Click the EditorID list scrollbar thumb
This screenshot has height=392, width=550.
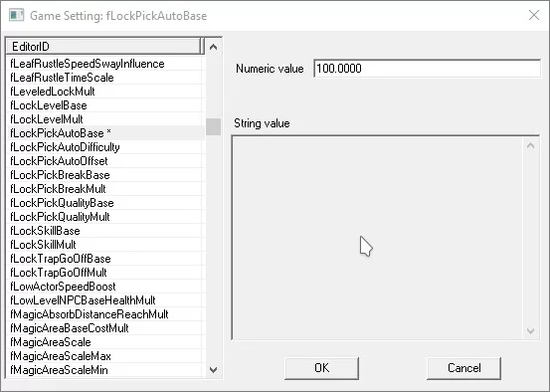pos(213,126)
